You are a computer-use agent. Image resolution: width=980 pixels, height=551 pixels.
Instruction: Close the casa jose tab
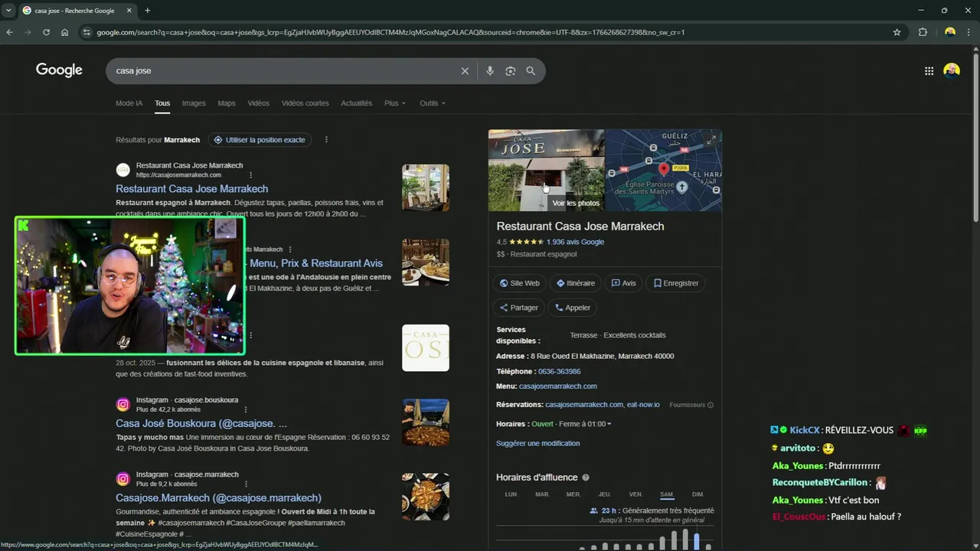coord(129,11)
